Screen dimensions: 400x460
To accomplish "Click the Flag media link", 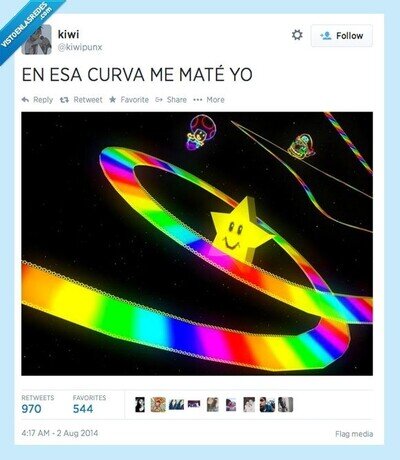I will point(354,434).
